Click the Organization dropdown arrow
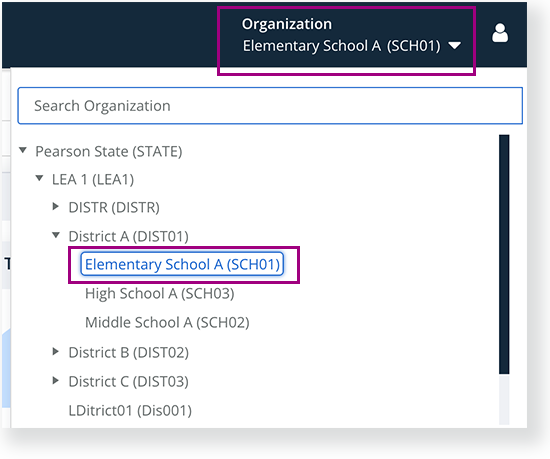This screenshot has width=550, height=459. (x=455, y=46)
